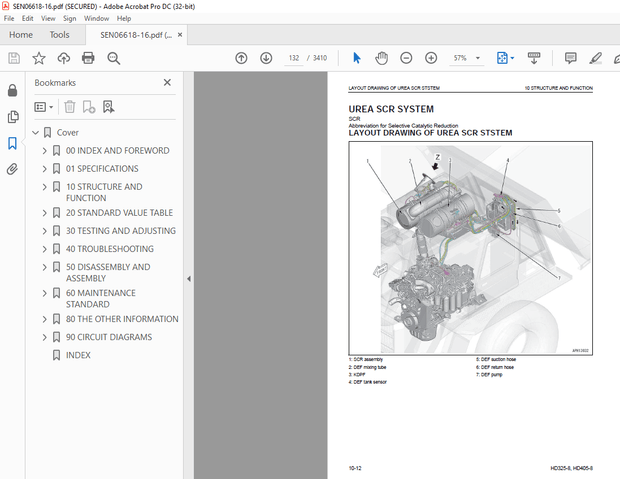Close the SEN06618-16.pdf tab
The image size is (620, 479).
[180, 35]
